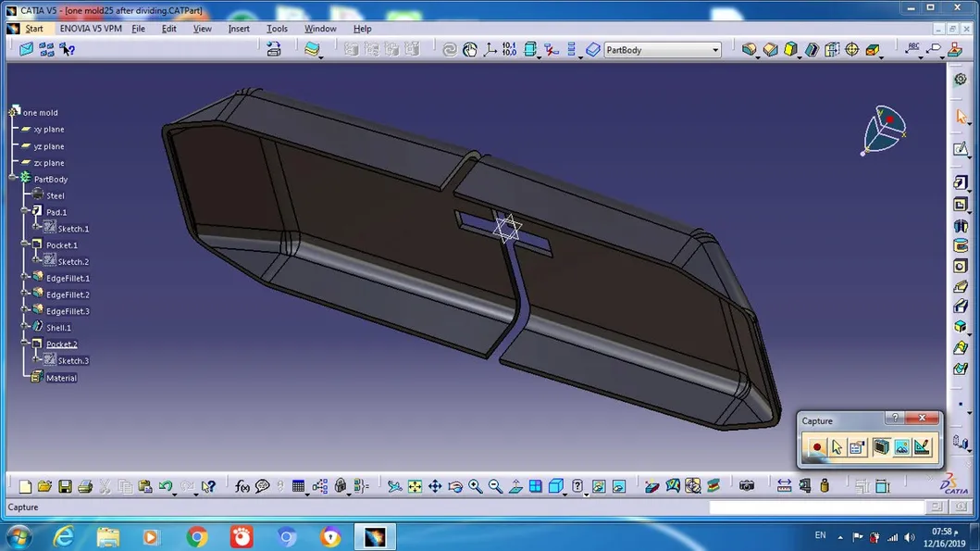Open the PartBody dropdown list
Image resolution: width=980 pixels, height=551 pixels.
pos(715,50)
